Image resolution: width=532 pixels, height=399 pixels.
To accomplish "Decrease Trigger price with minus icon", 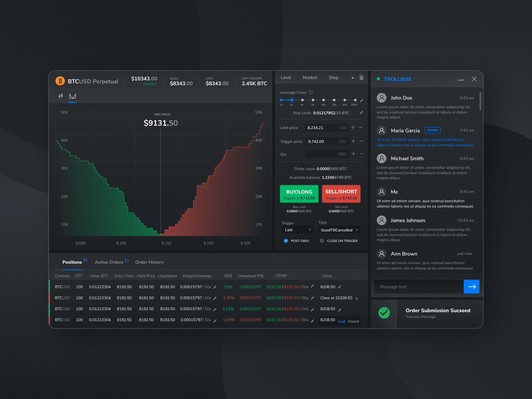I will (x=361, y=141).
